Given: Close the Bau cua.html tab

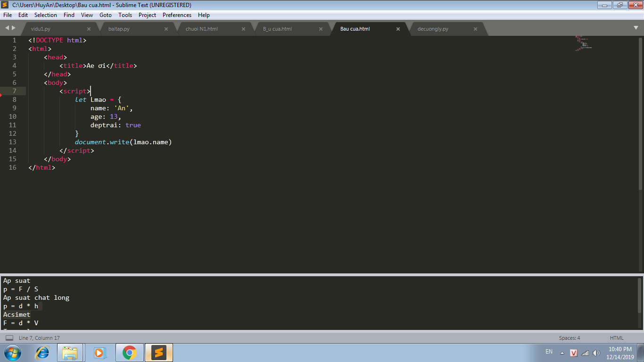Looking at the screenshot, I should (x=398, y=29).
